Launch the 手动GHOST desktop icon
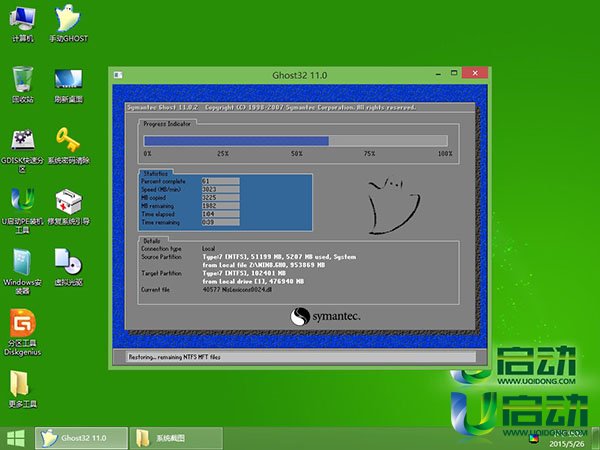The width and height of the screenshot is (600, 450). pyautogui.click(x=68, y=23)
